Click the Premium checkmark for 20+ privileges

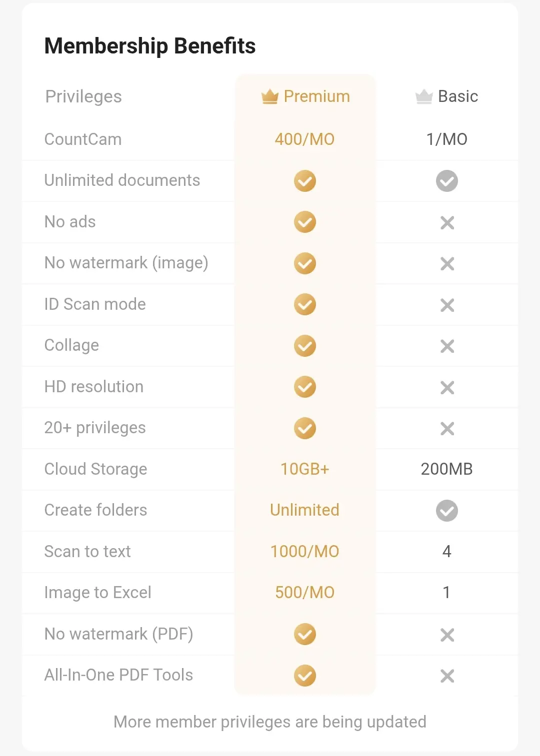click(x=305, y=428)
